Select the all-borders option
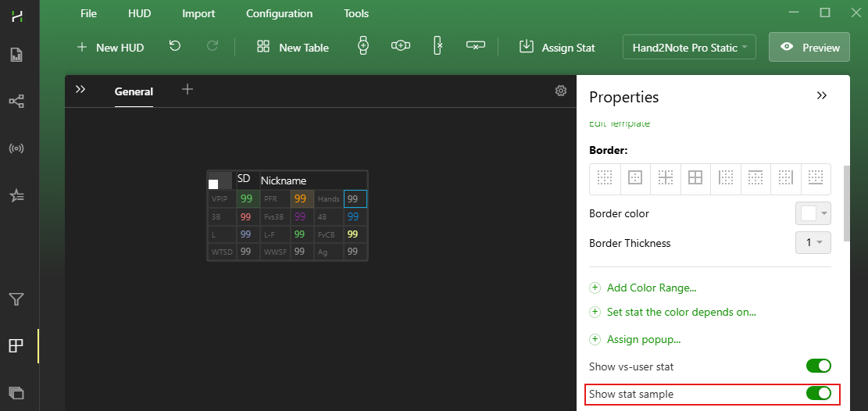Screen dimensions: 868x411 pyautogui.click(x=695, y=178)
